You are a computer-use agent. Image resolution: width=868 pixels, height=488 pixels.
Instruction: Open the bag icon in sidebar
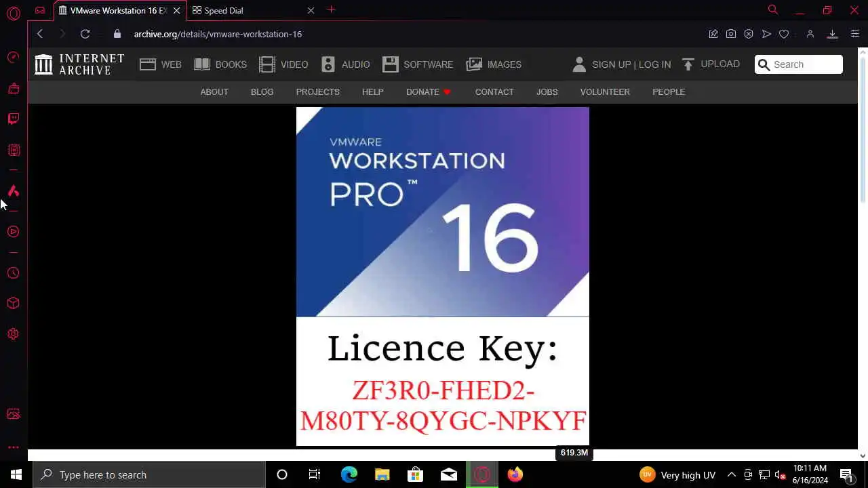click(14, 88)
